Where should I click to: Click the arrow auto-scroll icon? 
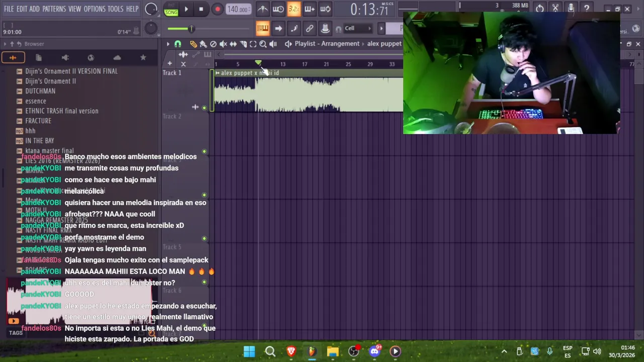click(x=278, y=29)
